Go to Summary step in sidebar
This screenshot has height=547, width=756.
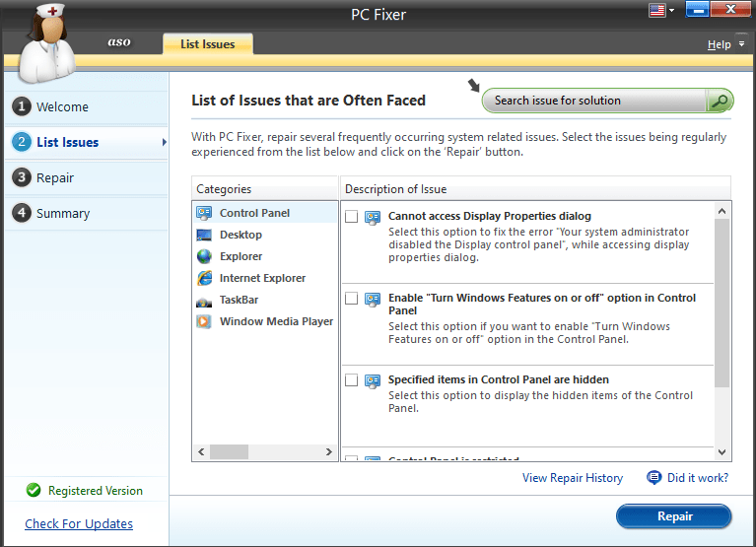pyautogui.click(x=87, y=213)
